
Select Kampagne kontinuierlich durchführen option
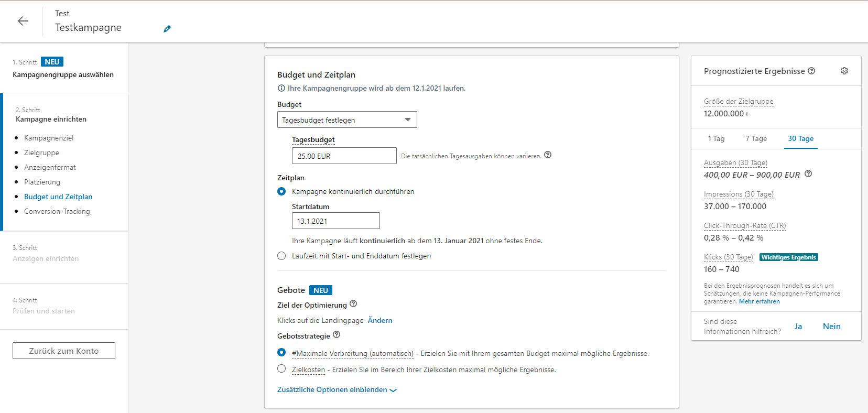point(281,191)
